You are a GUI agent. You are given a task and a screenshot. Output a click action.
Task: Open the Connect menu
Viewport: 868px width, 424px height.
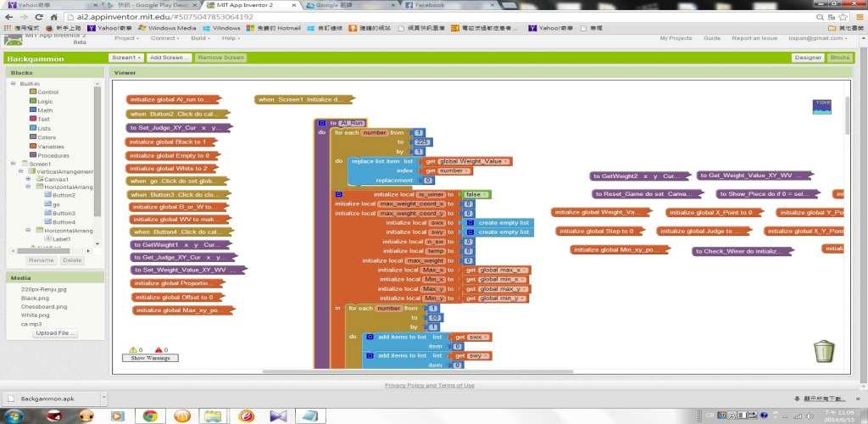(x=164, y=38)
